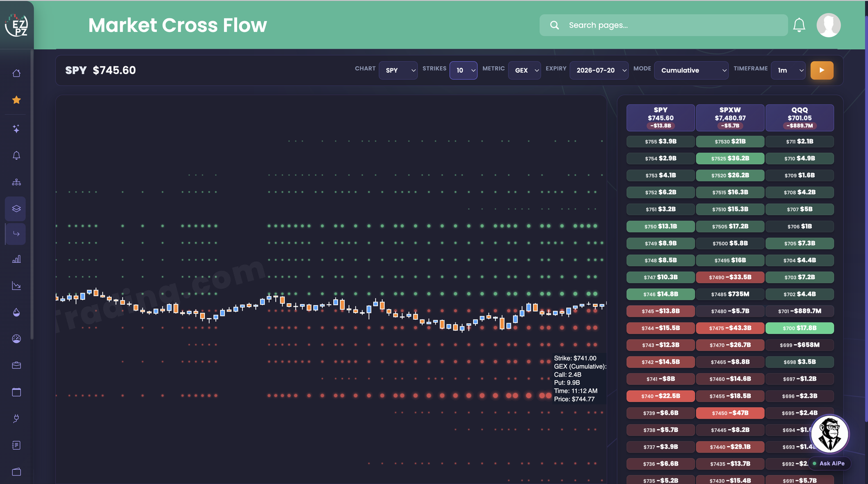Click the gold star favorites icon
This screenshot has height=484, width=868.
(x=16, y=100)
